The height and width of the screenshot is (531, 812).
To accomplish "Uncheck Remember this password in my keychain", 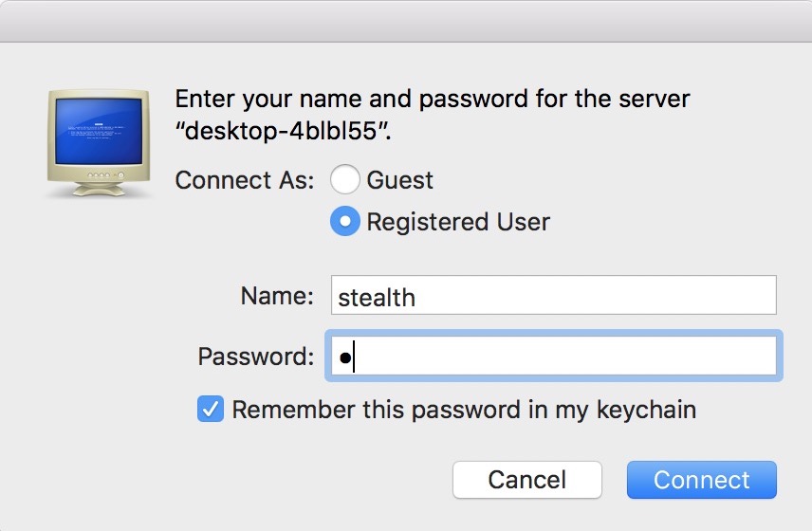I will click(x=211, y=409).
